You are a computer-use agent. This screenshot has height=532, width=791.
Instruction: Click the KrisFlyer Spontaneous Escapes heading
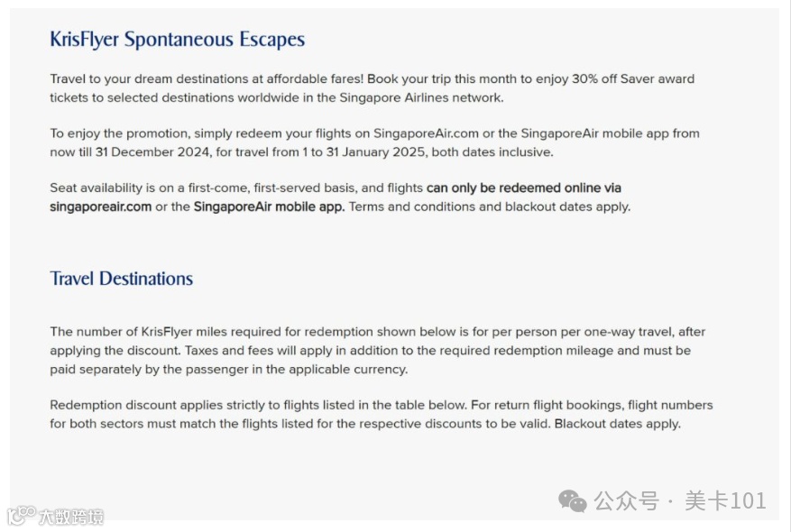pyautogui.click(x=177, y=40)
